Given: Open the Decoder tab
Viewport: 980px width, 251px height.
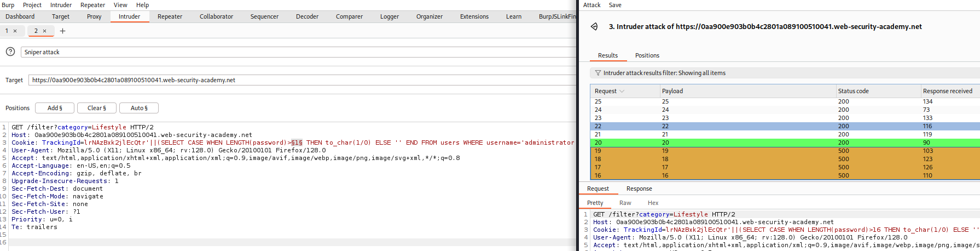Looking at the screenshot, I should click(x=307, y=16).
